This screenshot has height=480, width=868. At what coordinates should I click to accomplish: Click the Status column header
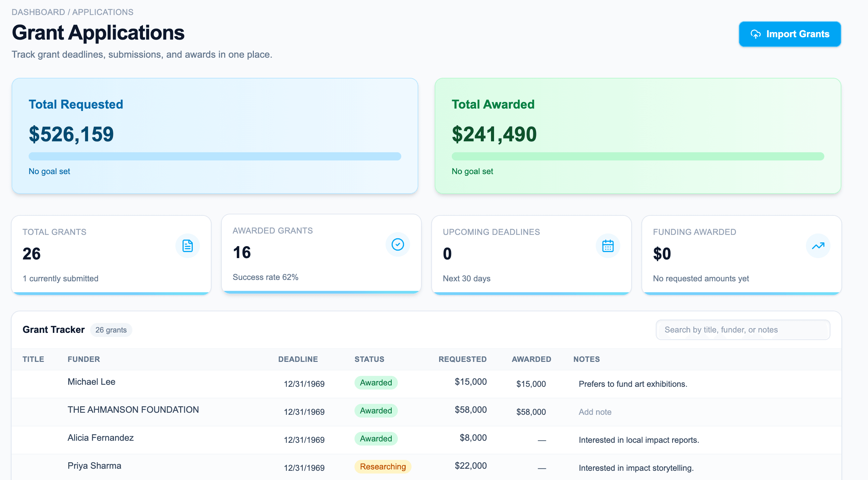[x=369, y=359]
